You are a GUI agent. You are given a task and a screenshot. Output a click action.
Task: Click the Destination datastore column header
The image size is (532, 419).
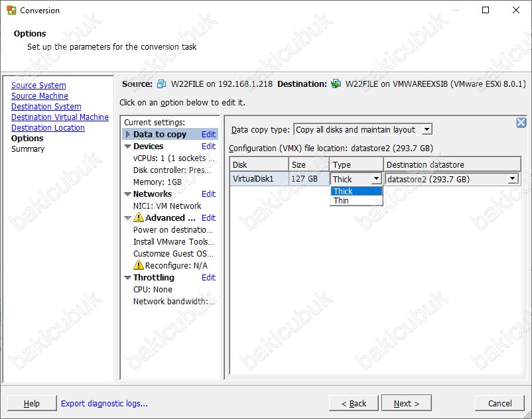point(452,164)
